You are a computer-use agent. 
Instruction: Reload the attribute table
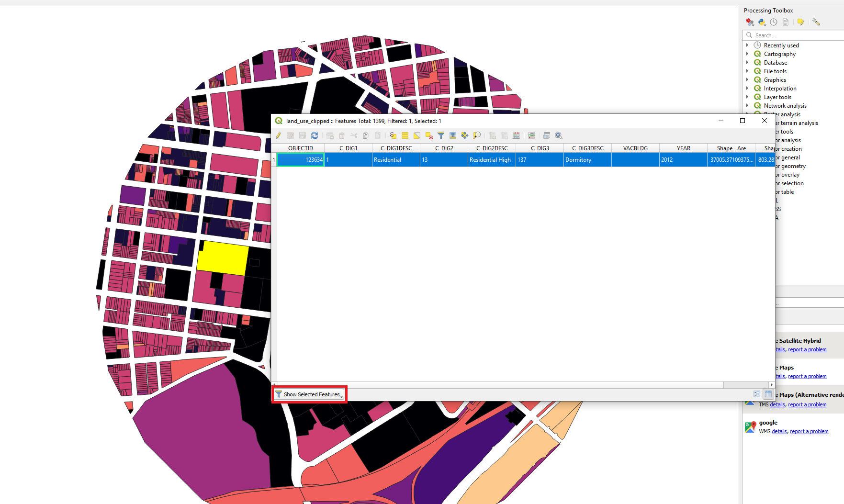coord(315,135)
